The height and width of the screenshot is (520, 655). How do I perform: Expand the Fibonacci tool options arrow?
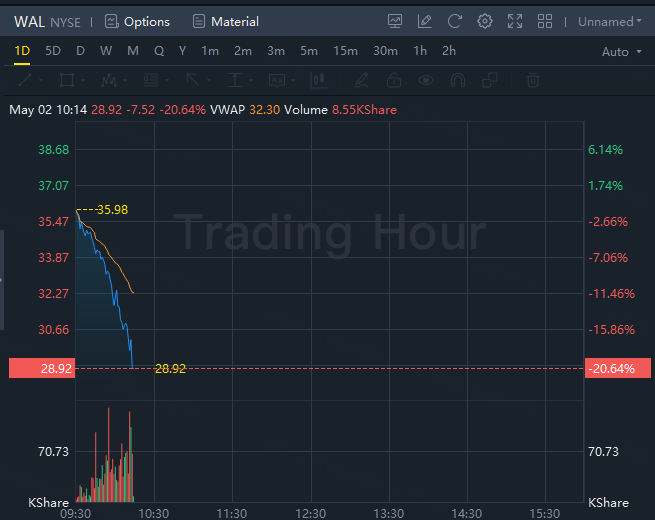167,80
